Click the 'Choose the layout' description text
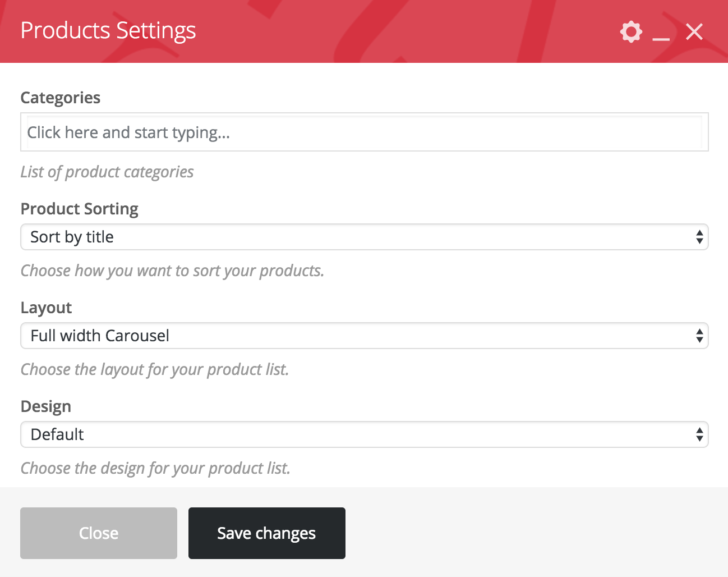Image resolution: width=728 pixels, height=577 pixels. (155, 369)
